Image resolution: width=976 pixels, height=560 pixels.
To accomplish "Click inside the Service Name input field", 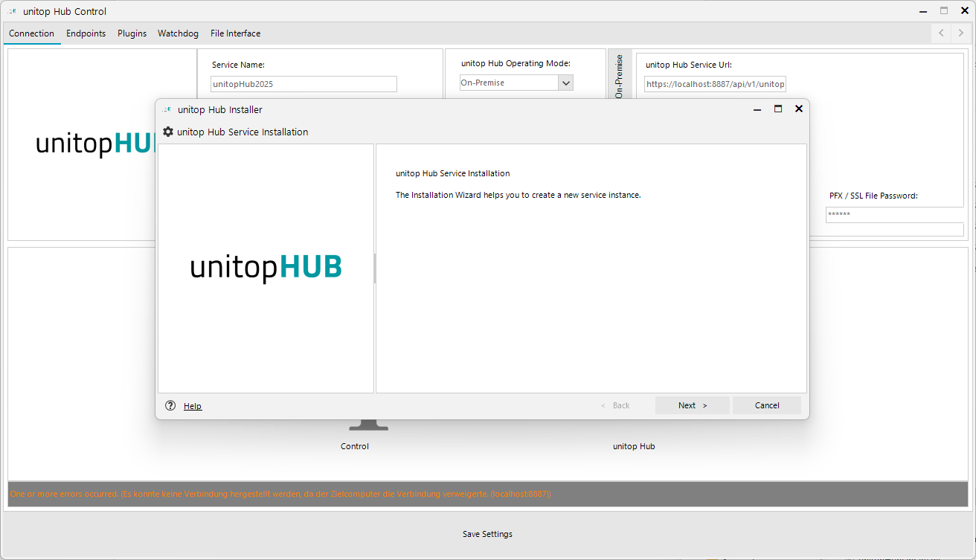I will 304,83.
